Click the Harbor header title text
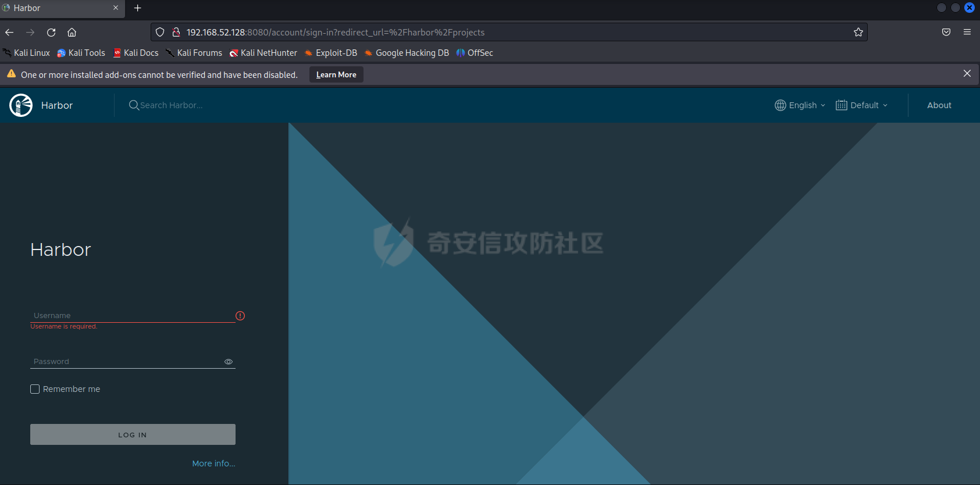Viewport: 980px width, 485px height. tap(57, 105)
